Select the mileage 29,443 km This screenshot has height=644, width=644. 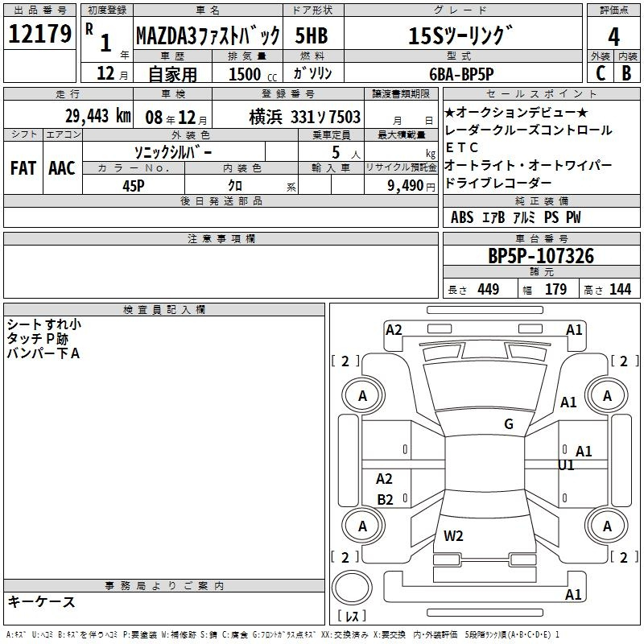[98, 116]
